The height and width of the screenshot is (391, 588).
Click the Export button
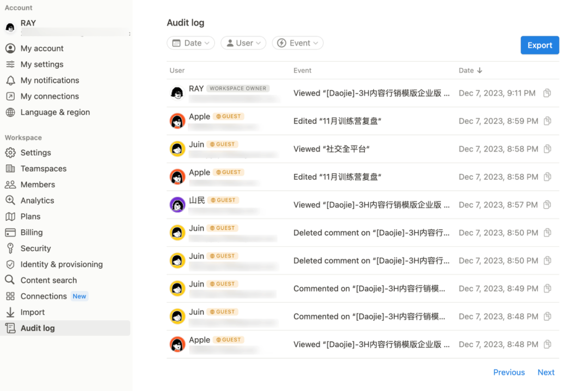point(540,45)
